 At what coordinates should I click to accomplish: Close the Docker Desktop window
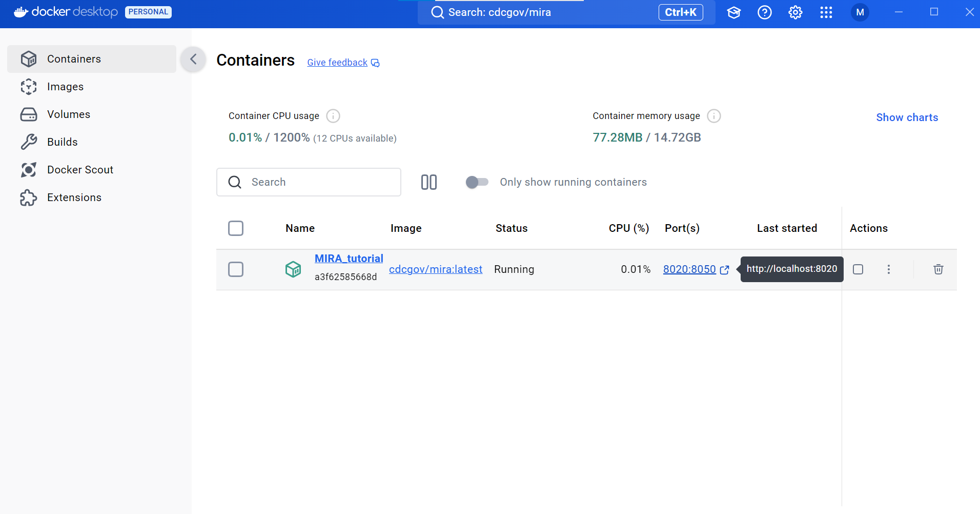(969, 12)
